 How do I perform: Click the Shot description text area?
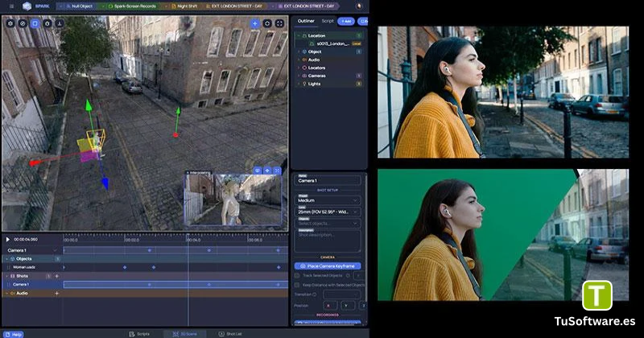click(328, 241)
